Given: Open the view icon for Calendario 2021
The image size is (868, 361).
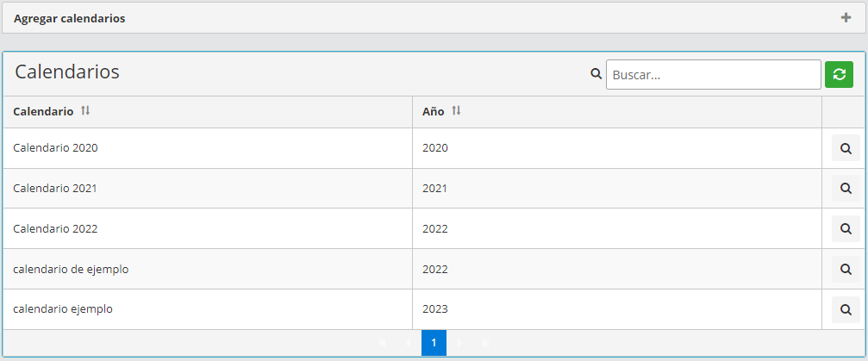Looking at the screenshot, I should click(x=846, y=188).
